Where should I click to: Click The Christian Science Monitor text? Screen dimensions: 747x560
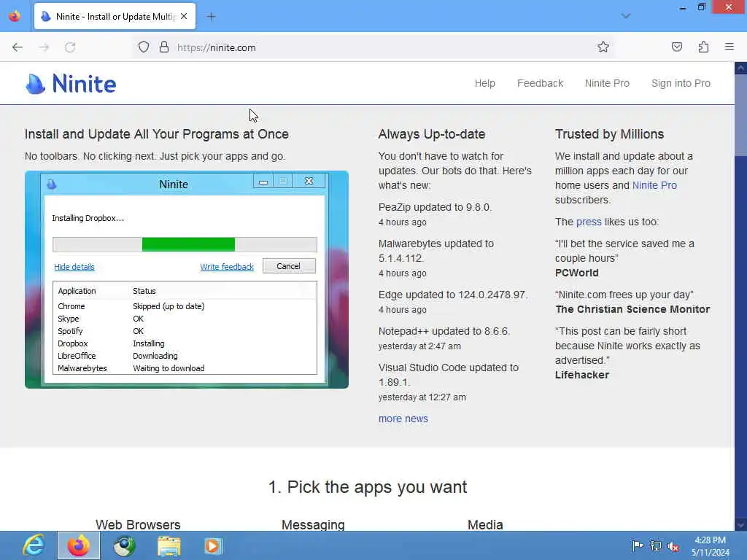pyautogui.click(x=632, y=309)
